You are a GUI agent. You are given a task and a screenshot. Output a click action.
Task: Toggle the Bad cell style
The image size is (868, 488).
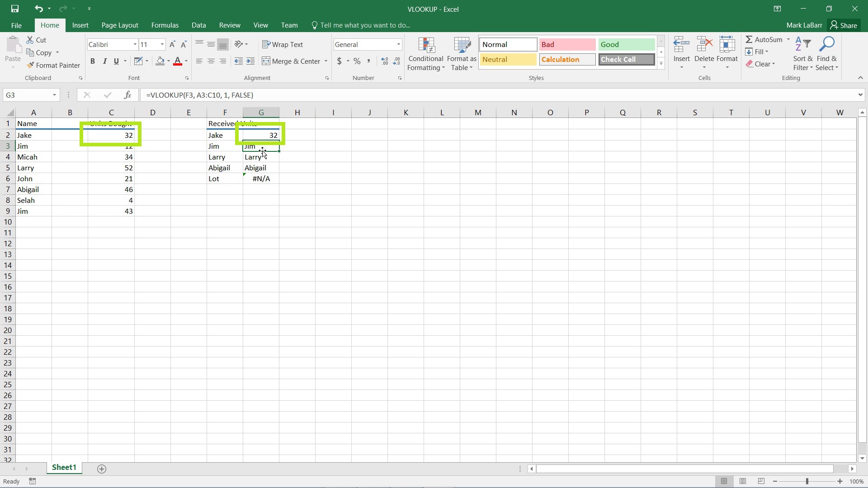pos(566,44)
